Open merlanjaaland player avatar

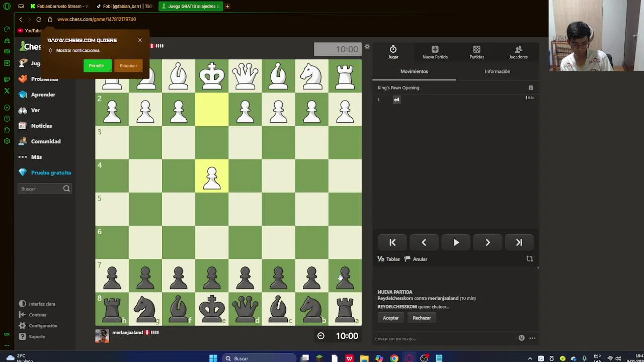[102, 336]
